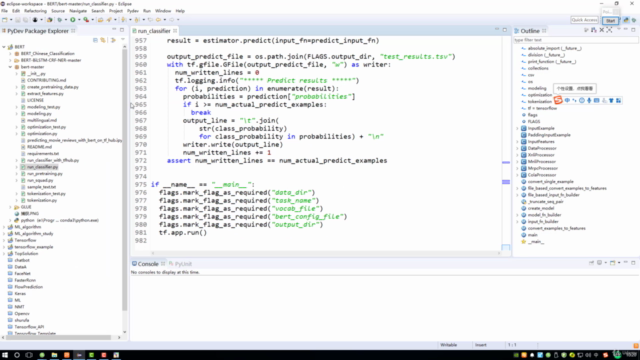Image resolution: width=640 pixels, height=360 pixels.
Task: Click Package Explorer horizontal scrollbar
Action: point(59,338)
